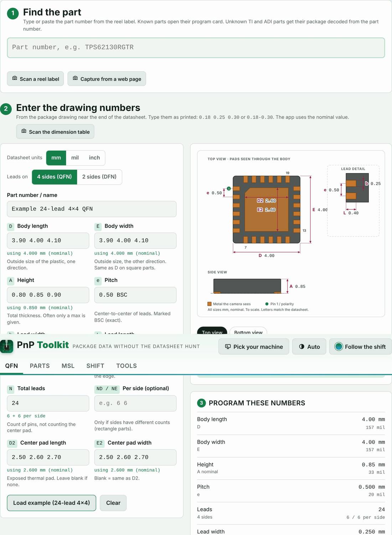The width and height of the screenshot is (392, 535).
Task: Click the Body length D input
Action: (x=48, y=241)
